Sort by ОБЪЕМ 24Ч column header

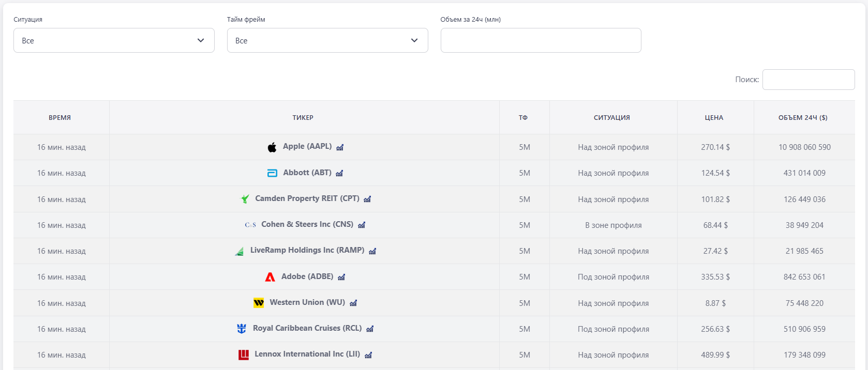(803, 118)
